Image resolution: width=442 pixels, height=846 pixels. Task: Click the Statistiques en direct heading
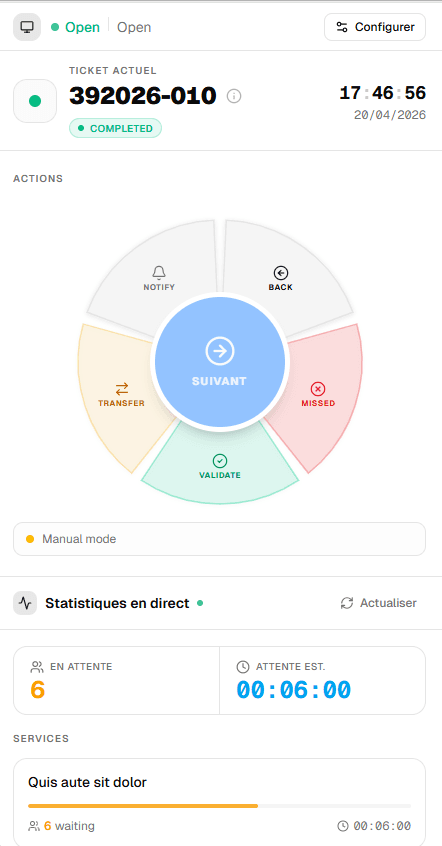point(117,603)
